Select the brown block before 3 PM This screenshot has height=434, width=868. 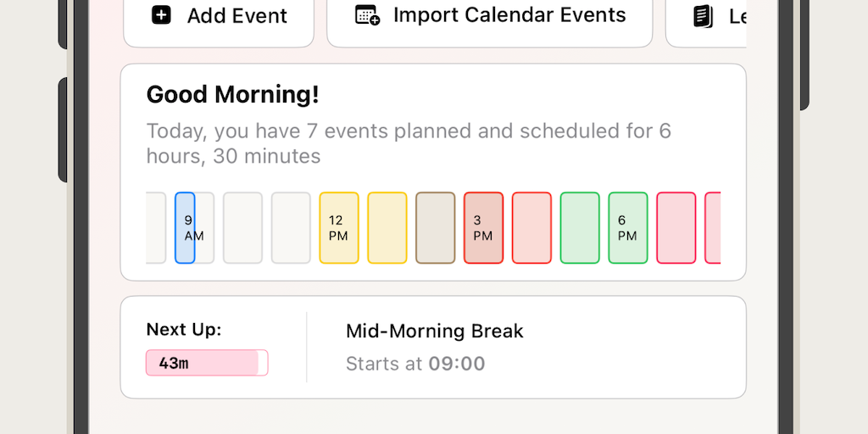(436, 227)
